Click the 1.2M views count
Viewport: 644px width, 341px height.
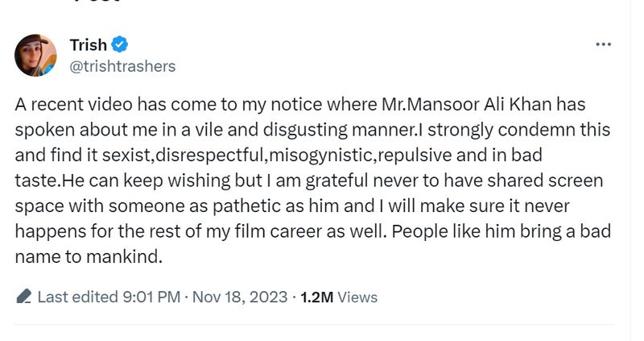(x=316, y=297)
